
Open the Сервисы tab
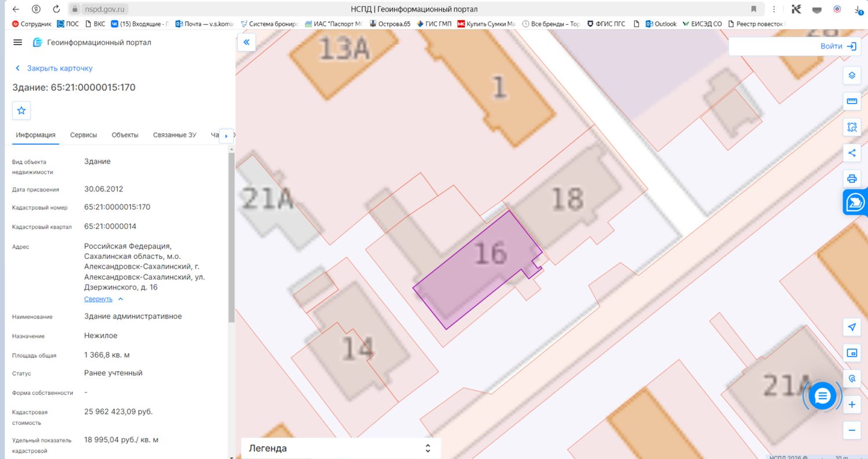pos(83,135)
